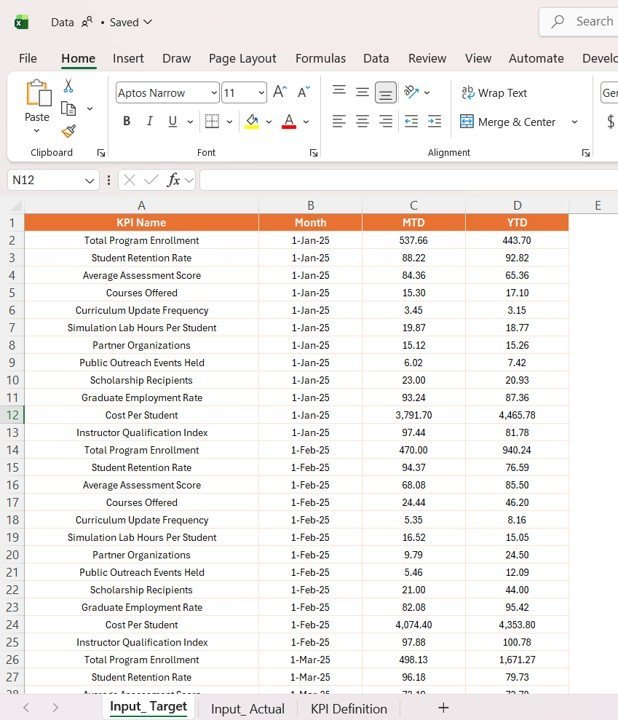Click the Cut scissors icon
This screenshot has height=720, width=618.
(x=68, y=86)
